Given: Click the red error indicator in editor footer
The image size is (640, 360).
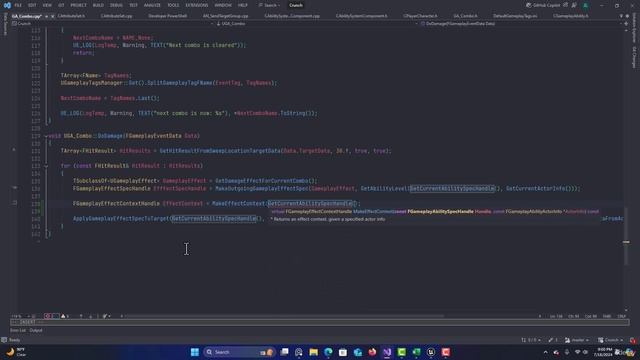Looking at the screenshot, I should [x=47, y=316].
